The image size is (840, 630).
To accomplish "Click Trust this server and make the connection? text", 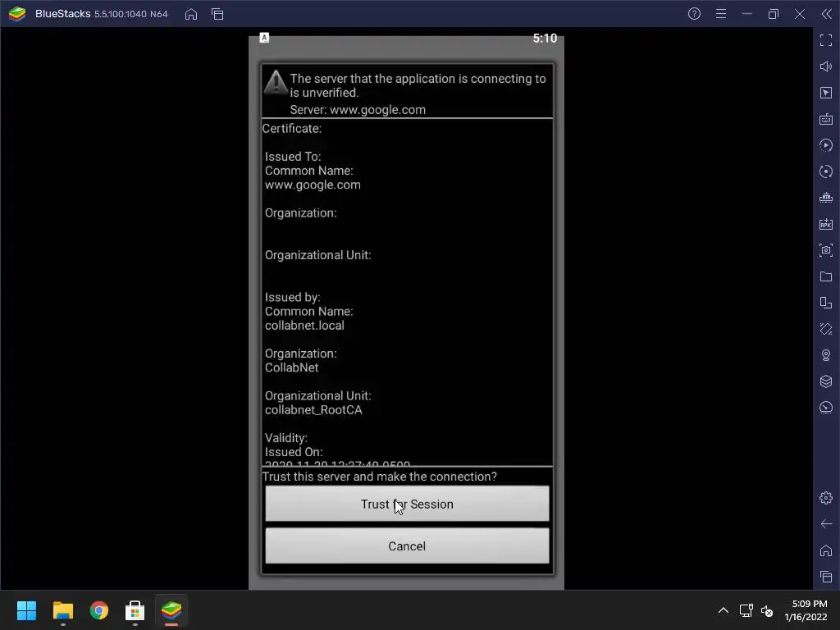I will (379, 477).
